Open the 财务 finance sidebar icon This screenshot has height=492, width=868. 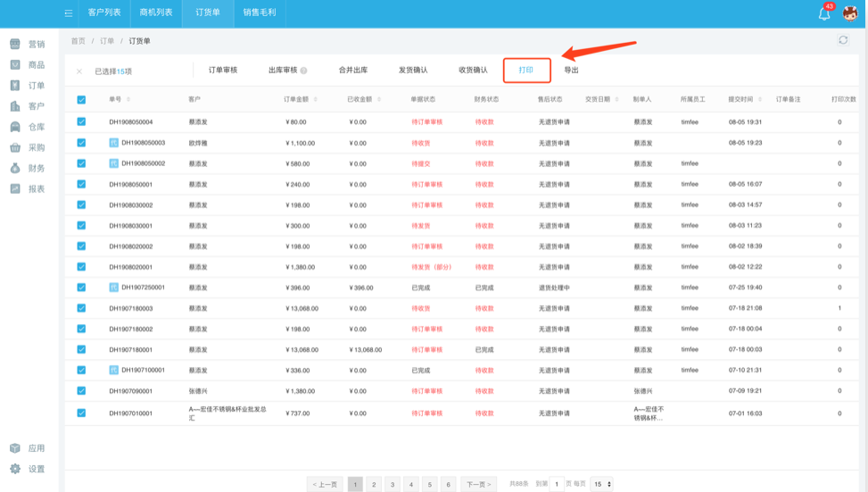coord(15,168)
